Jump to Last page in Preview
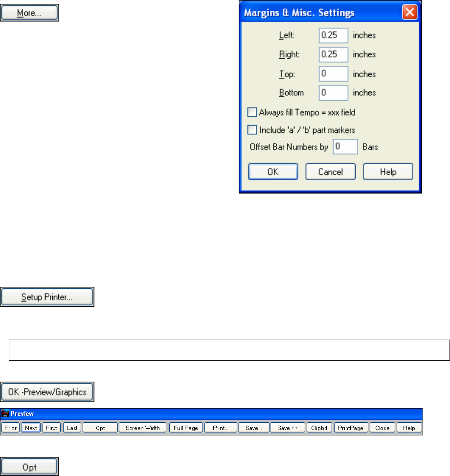This screenshot has height=476, width=450. coord(72,428)
